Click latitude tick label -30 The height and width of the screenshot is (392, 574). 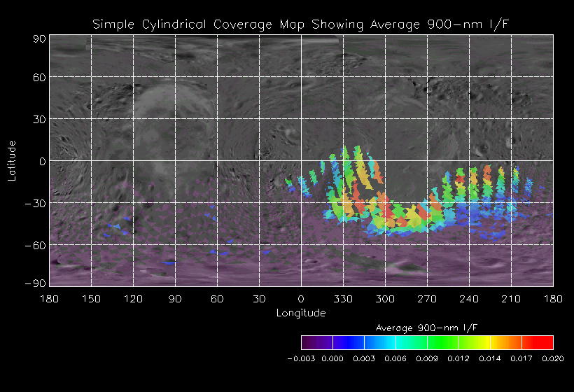click(x=36, y=204)
